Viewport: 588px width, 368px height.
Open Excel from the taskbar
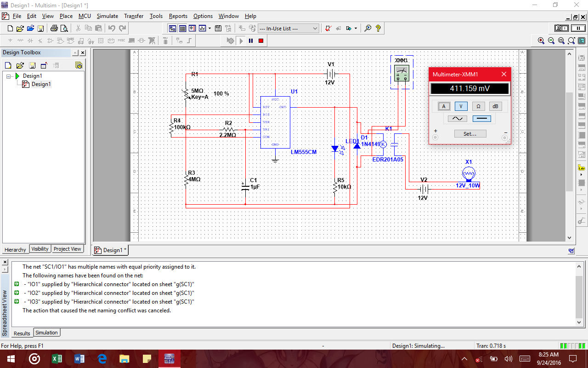57,359
